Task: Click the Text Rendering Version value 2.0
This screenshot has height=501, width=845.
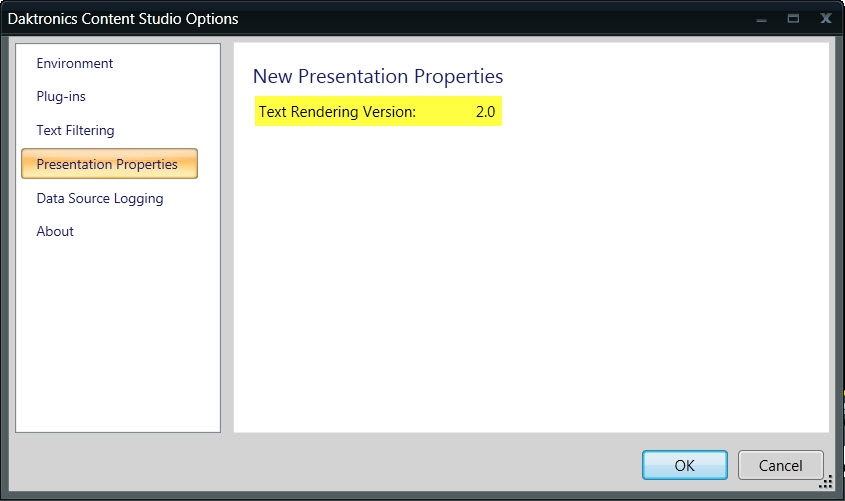Action: (485, 112)
